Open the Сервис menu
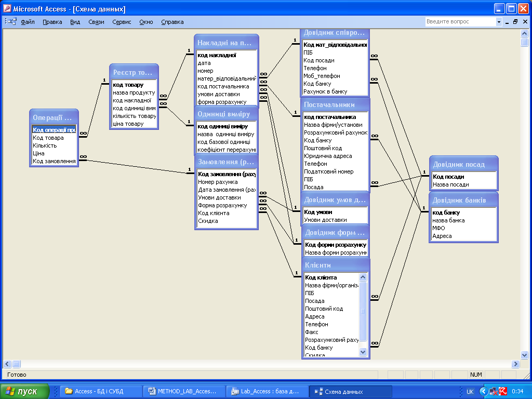This screenshot has height=399, width=532. (x=122, y=22)
